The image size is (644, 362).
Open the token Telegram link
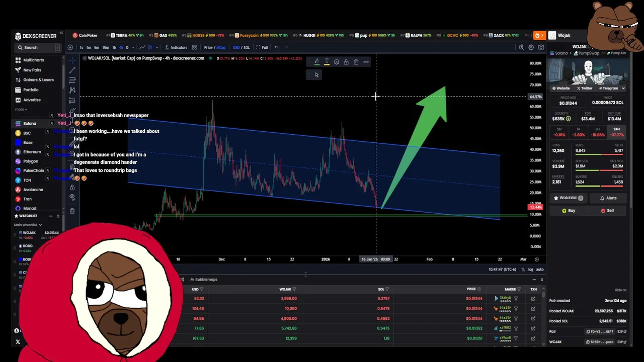click(607, 88)
